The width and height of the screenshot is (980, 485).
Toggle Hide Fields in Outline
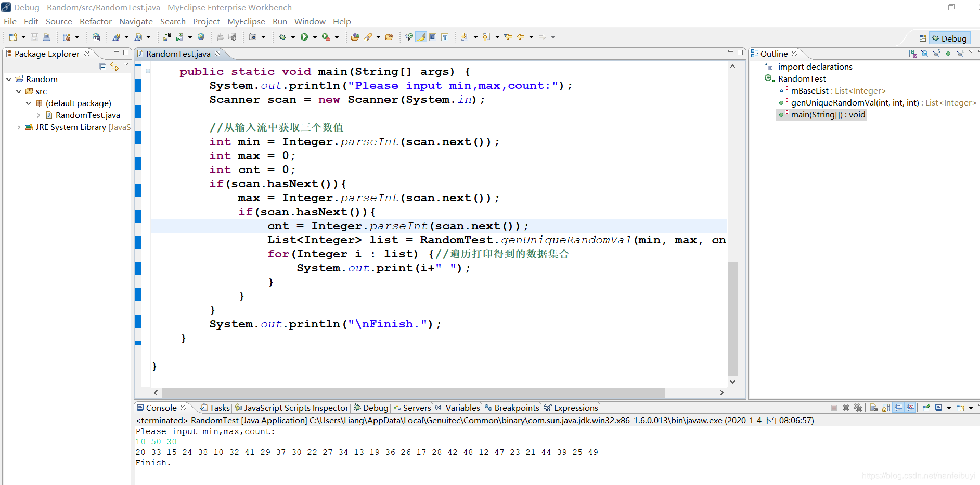tap(924, 54)
